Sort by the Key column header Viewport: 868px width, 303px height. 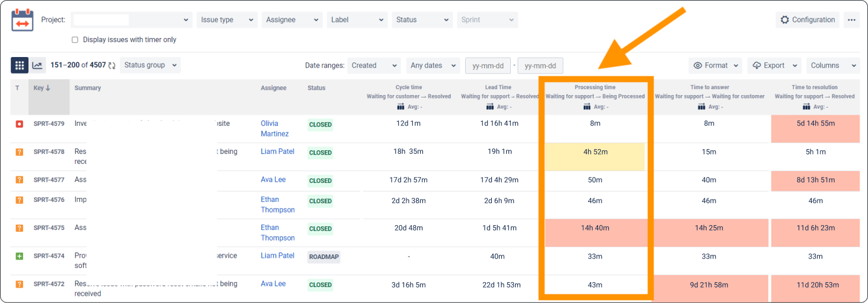42,88
